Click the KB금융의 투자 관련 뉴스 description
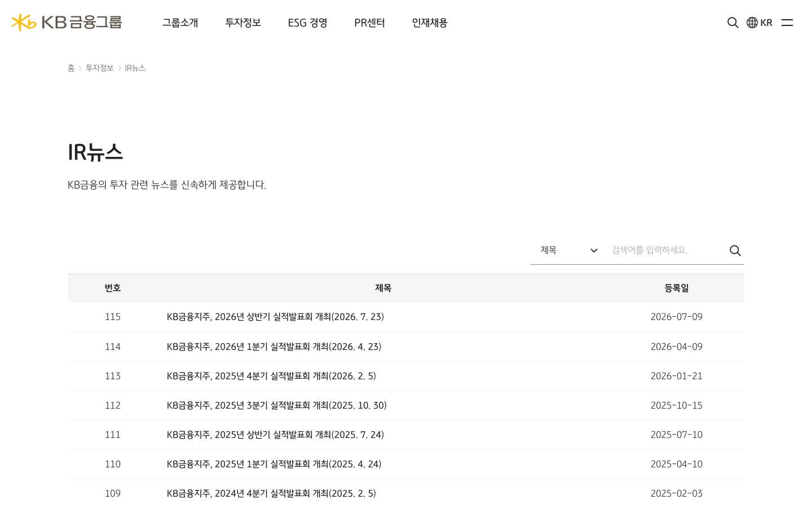 pyautogui.click(x=167, y=185)
